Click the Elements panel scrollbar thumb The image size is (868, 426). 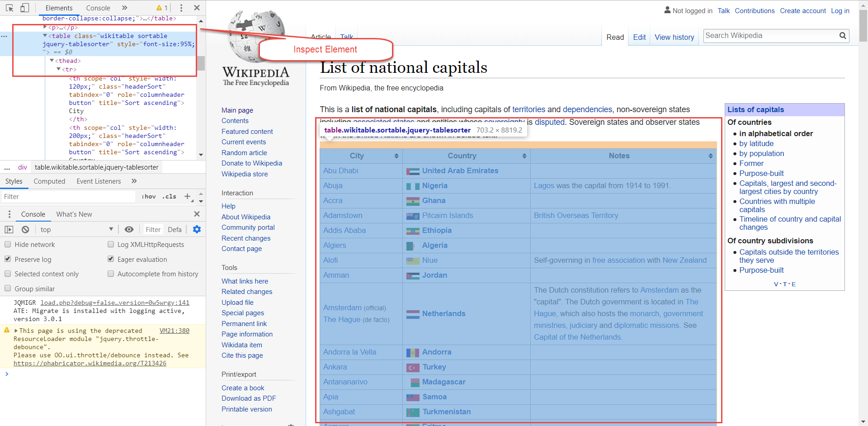click(201, 63)
